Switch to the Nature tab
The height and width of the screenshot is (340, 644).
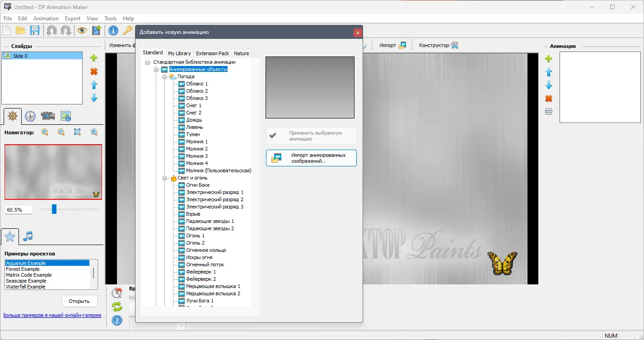pyautogui.click(x=242, y=53)
